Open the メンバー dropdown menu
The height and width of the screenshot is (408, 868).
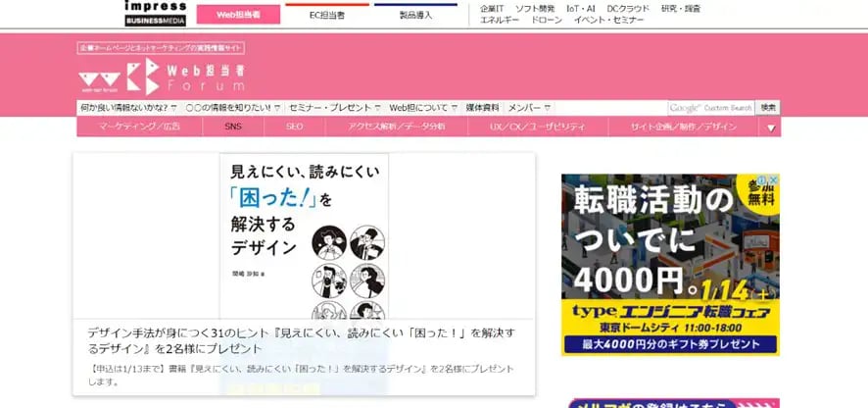pyautogui.click(x=529, y=108)
